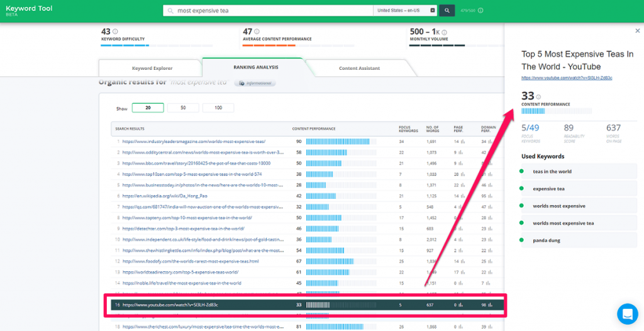Click domain perf chart icon in industryleadersmagazine row
644x331 pixels.
tap(489, 142)
